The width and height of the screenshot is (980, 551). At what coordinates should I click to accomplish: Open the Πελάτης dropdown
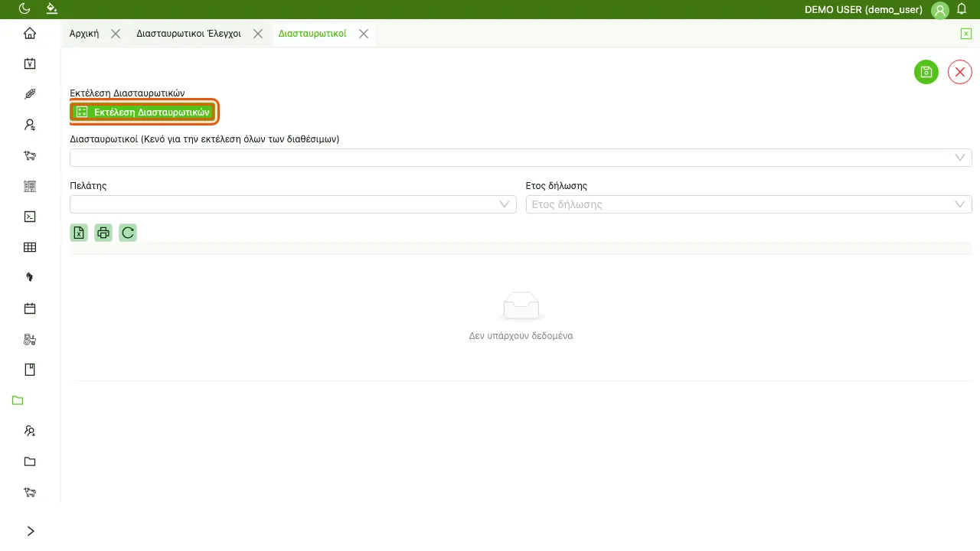pos(293,204)
